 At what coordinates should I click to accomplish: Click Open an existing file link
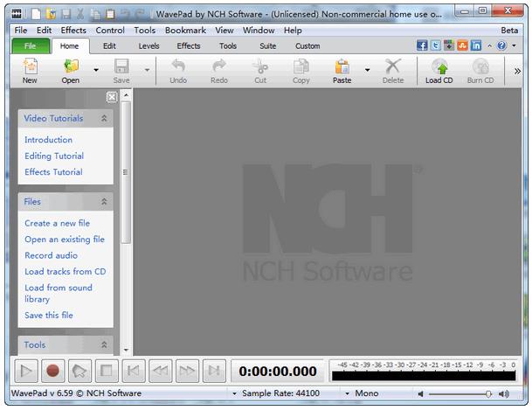click(65, 240)
